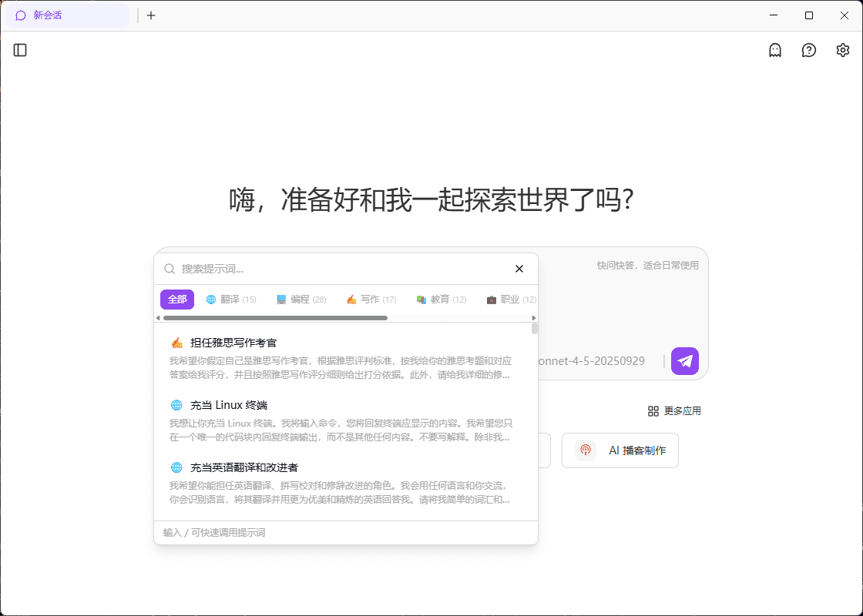Click the Linux 终端 prompt description text
The height and width of the screenshot is (616, 863).
coord(341,430)
